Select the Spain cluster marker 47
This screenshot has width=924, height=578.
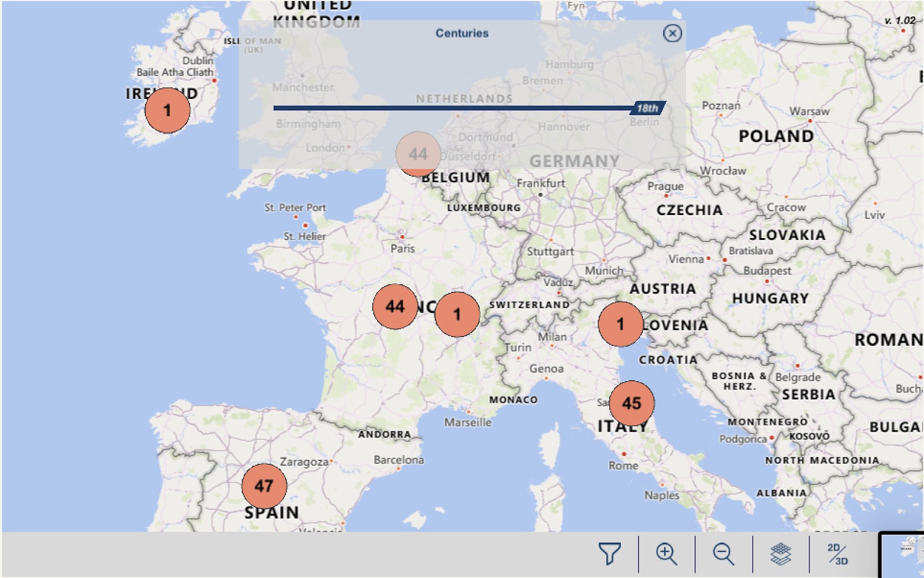264,486
